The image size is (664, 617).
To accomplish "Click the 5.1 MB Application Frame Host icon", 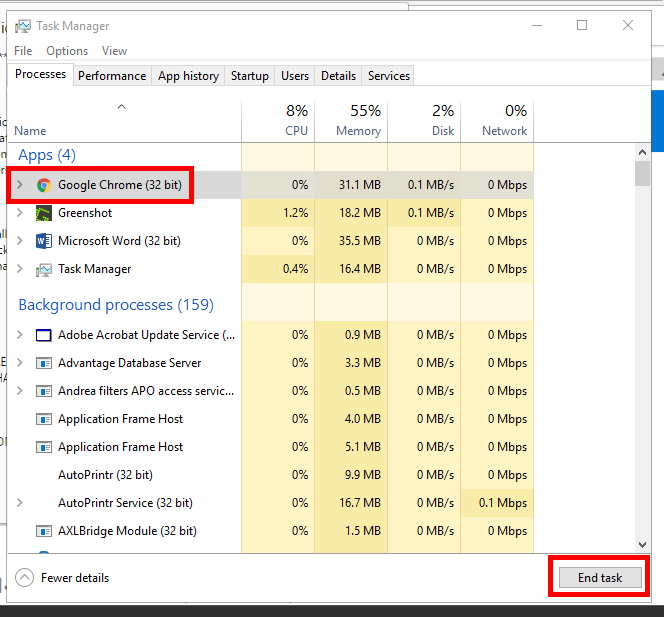I will pyautogui.click(x=44, y=447).
